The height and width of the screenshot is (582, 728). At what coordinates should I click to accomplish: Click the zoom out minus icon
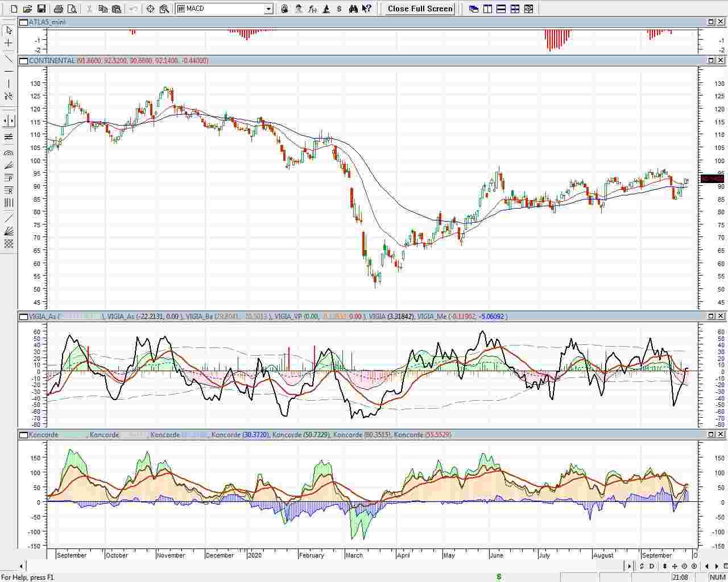coord(685,566)
